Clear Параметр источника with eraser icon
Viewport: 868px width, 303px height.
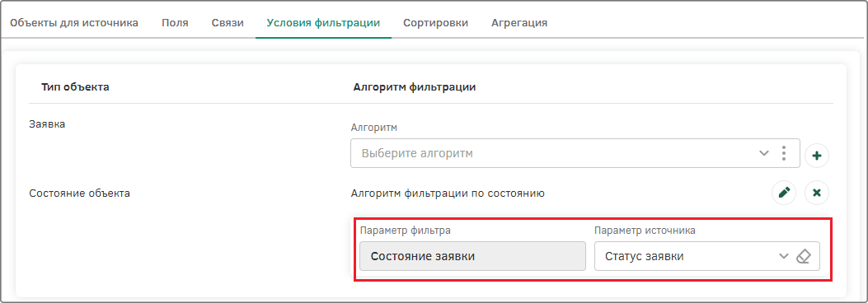point(803,256)
